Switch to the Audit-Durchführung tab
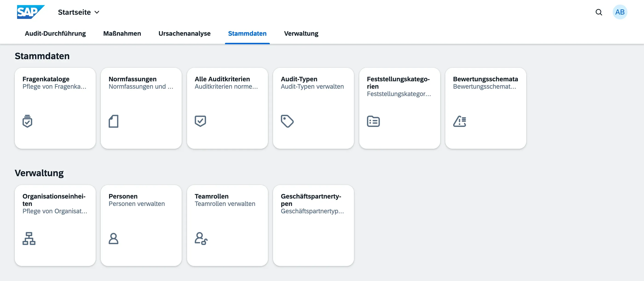This screenshot has width=644, height=281. click(55, 33)
